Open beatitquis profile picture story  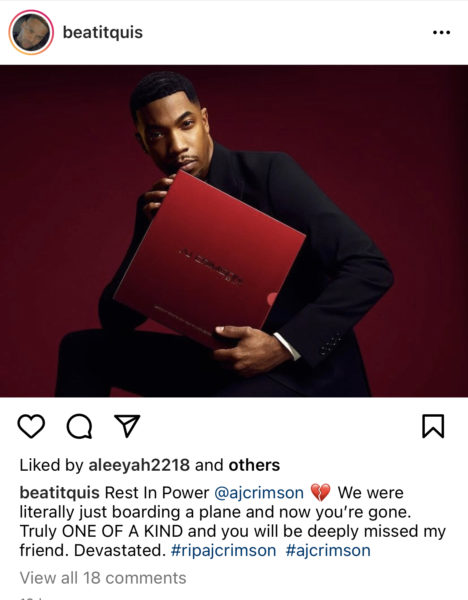[x=31, y=33]
